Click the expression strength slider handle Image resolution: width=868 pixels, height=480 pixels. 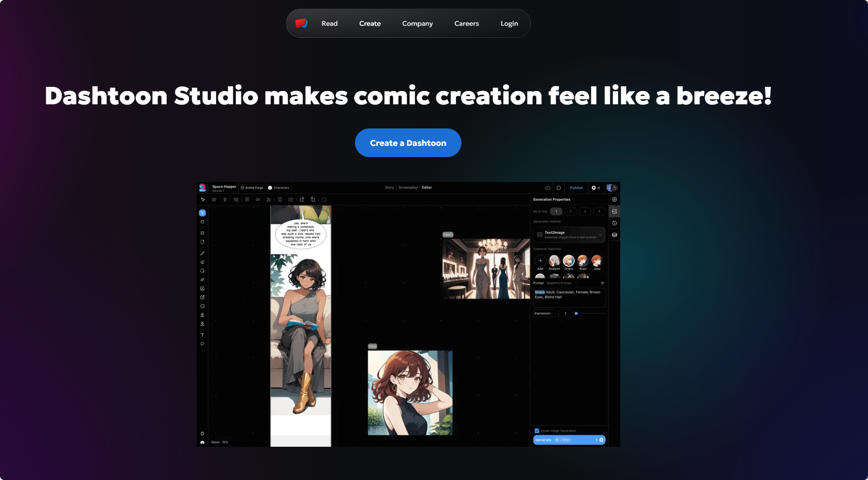[x=576, y=313]
